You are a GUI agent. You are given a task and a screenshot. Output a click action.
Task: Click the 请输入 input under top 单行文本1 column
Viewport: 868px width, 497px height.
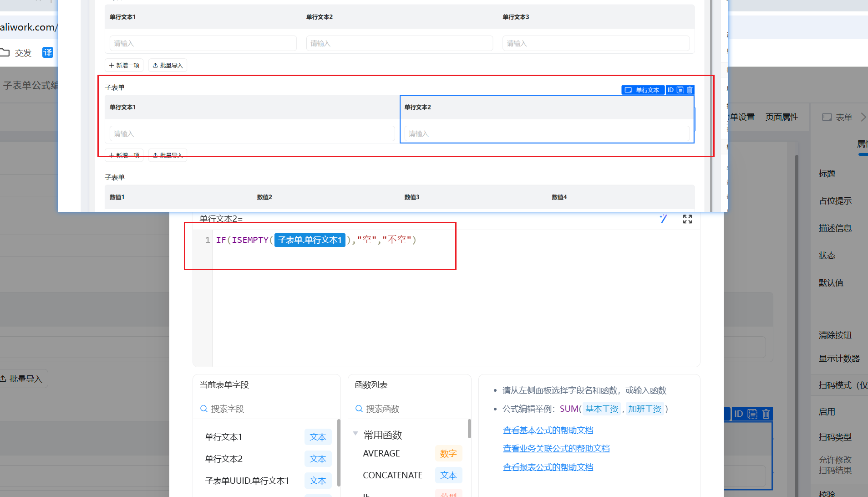[203, 43]
